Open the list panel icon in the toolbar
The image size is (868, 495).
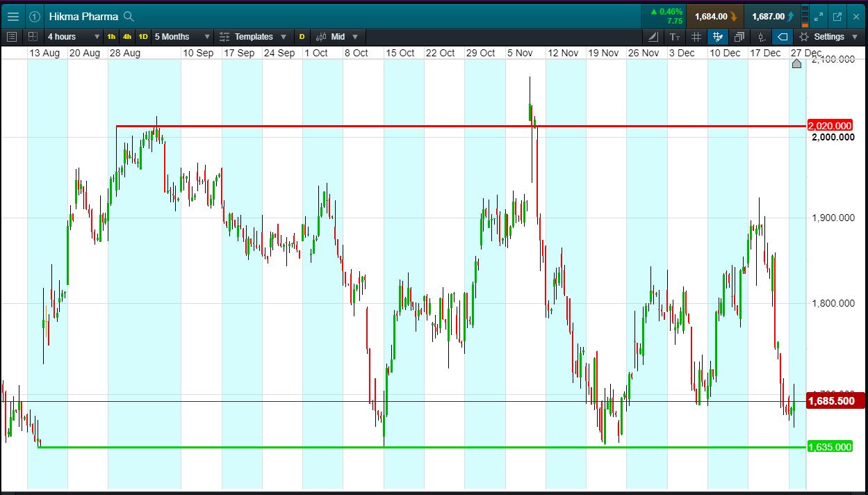[x=11, y=37]
